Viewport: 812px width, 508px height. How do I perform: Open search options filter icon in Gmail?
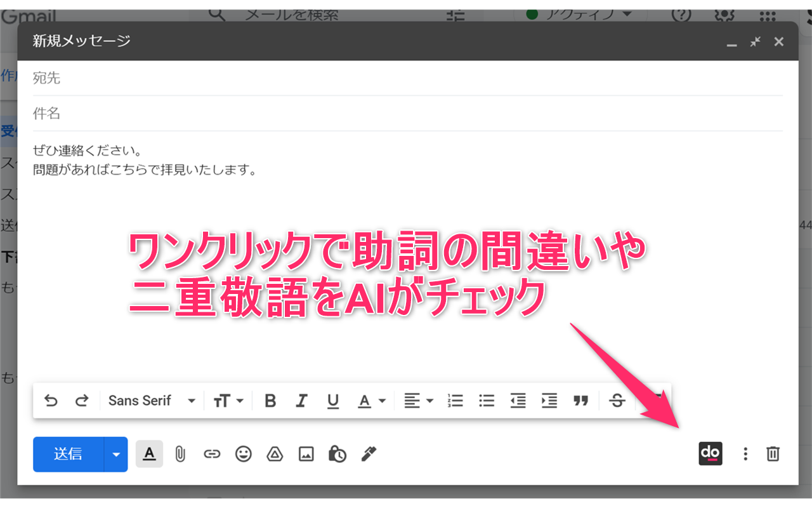(x=455, y=15)
